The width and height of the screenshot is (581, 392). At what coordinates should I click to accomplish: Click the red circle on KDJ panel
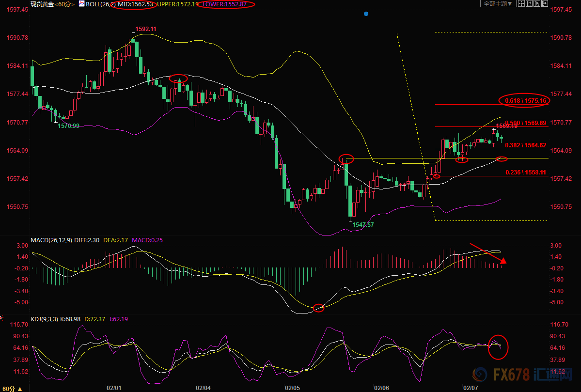(x=498, y=347)
